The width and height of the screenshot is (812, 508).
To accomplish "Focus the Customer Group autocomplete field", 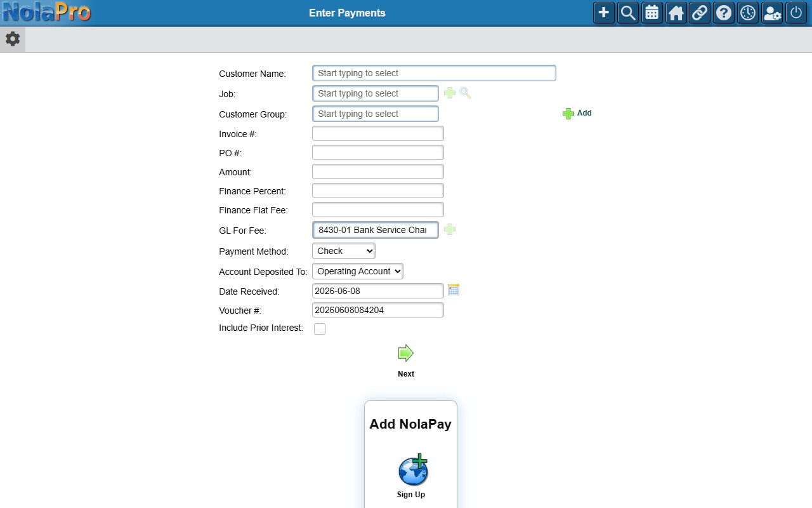I will tap(376, 114).
